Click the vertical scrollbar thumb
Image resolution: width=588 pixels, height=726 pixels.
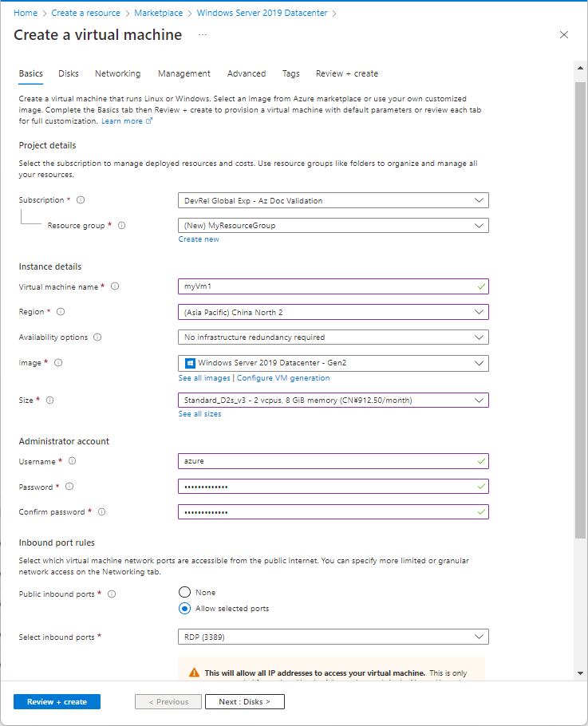[580, 310]
